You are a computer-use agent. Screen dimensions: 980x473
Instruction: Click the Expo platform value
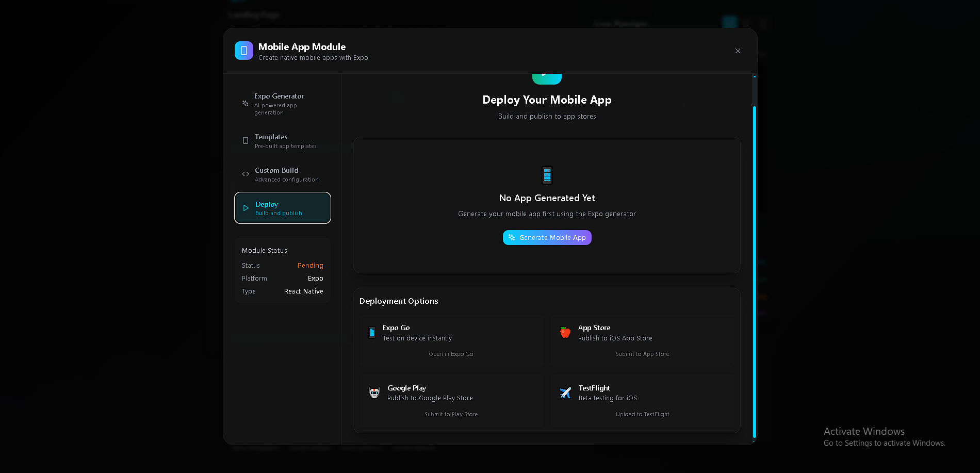tap(315, 278)
